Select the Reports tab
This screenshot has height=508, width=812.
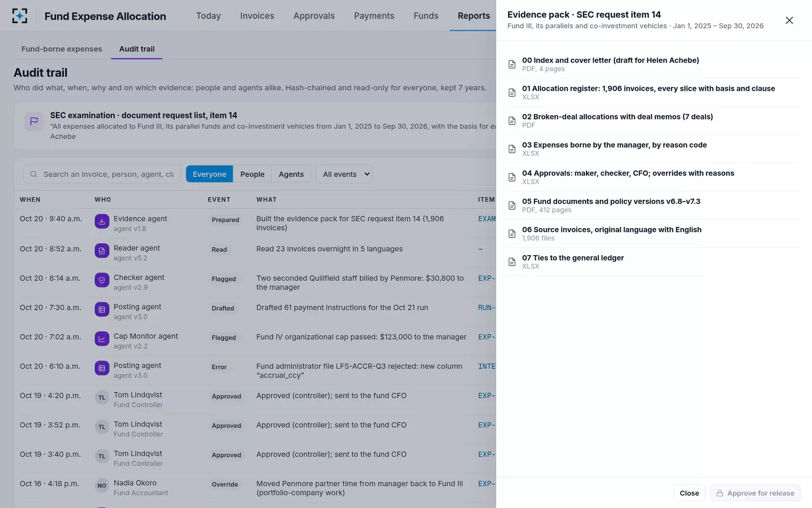click(x=474, y=16)
